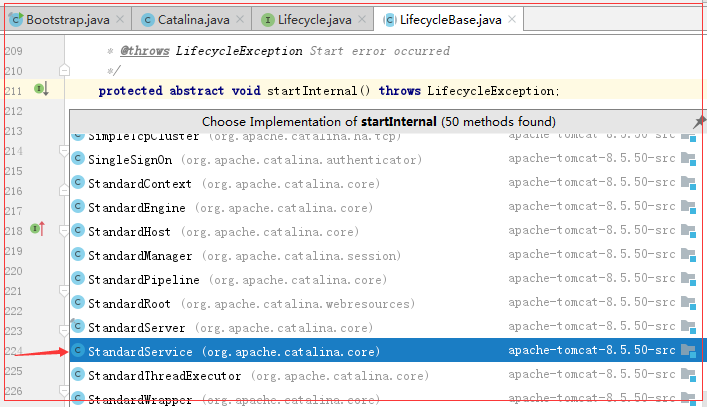Close the Bootstrap.java tab
707x407 pixels.
[120, 19]
